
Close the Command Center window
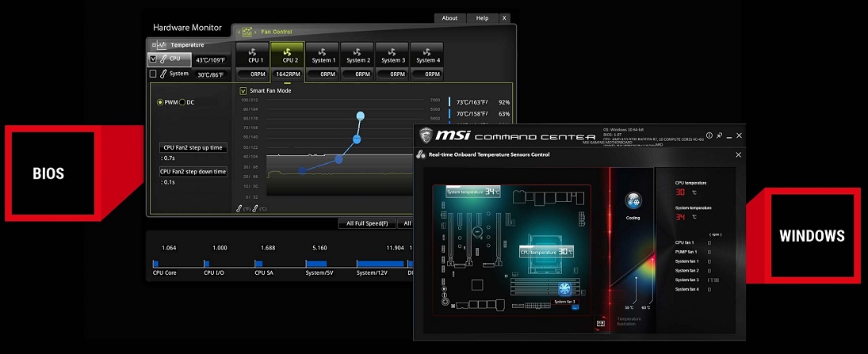(x=739, y=135)
